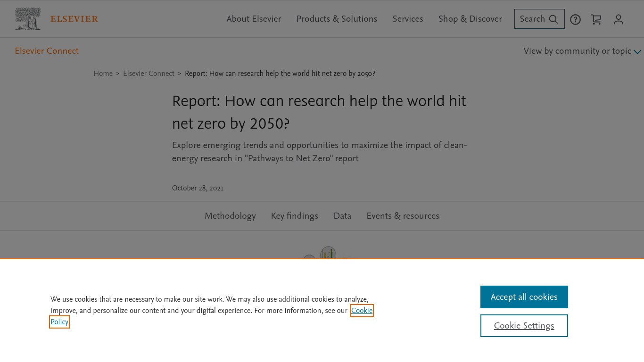Click Elsevier Connect in the breadcrumb
The height and width of the screenshot is (362, 644).
(x=149, y=74)
